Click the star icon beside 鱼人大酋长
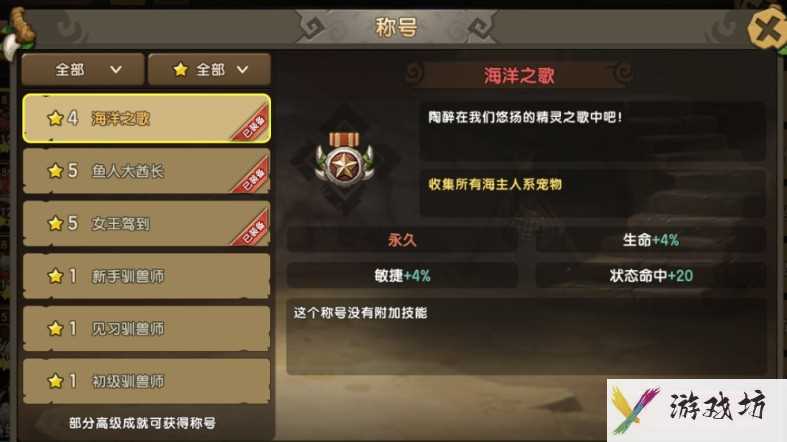The image size is (787, 442). [x=55, y=171]
